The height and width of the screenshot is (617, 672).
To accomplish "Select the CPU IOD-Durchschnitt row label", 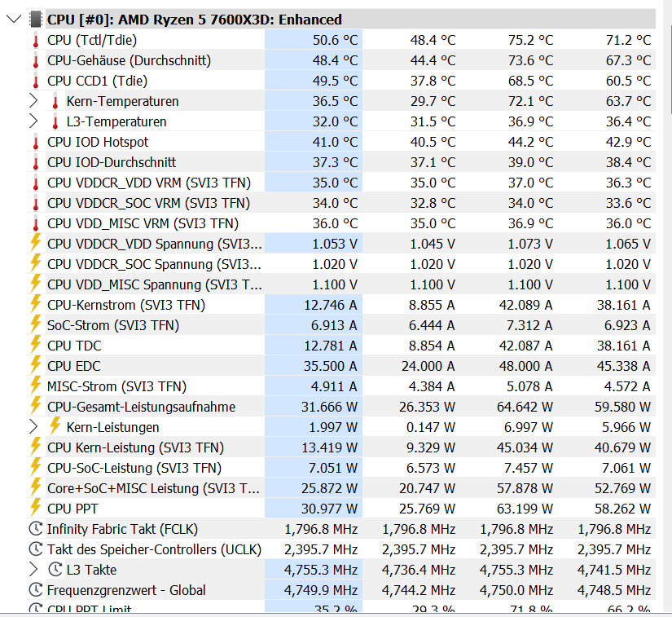I will [112, 162].
